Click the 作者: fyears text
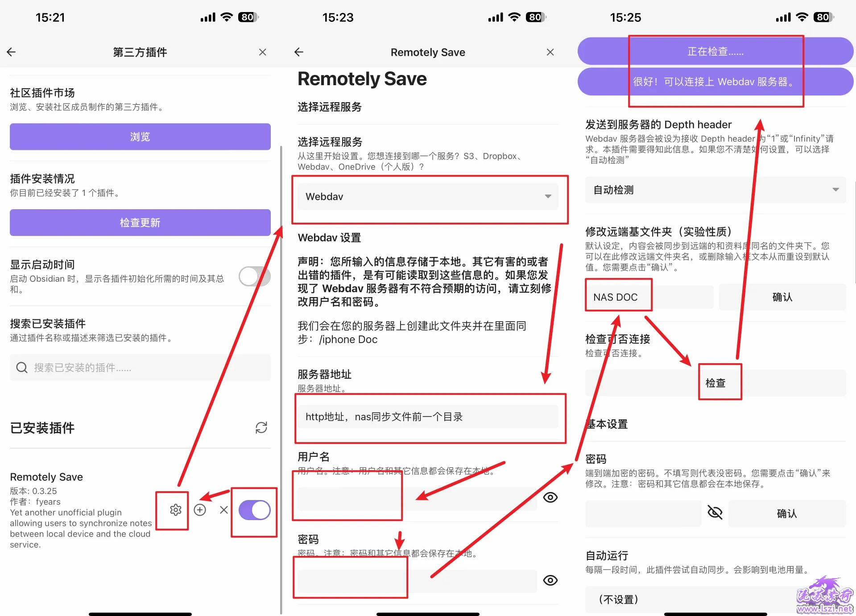The image size is (856, 616). click(35, 502)
